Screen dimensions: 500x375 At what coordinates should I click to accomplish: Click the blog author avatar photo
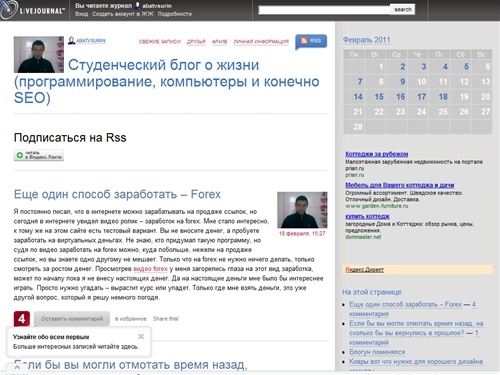coord(39,54)
